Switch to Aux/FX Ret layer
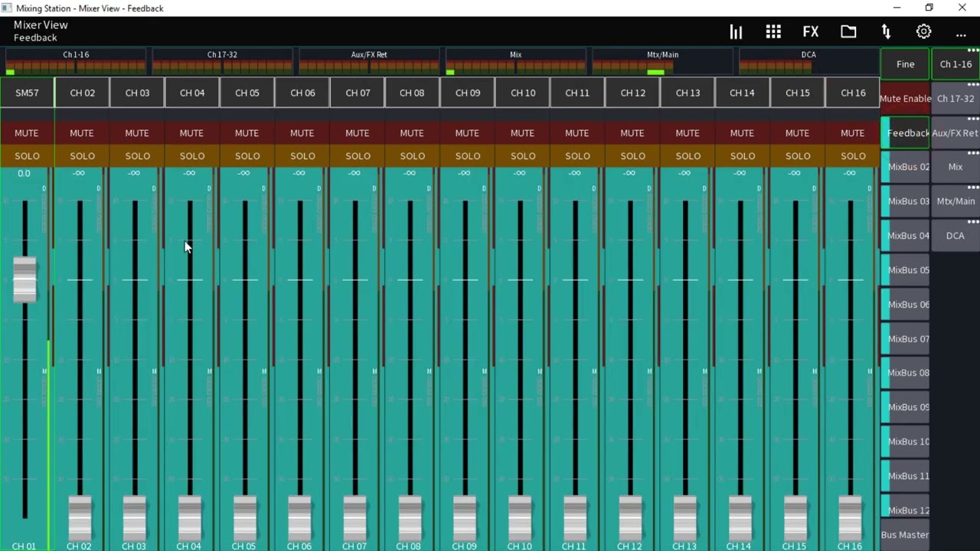The width and height of the screenshot is (980, 551). click(x=955, y=133)
